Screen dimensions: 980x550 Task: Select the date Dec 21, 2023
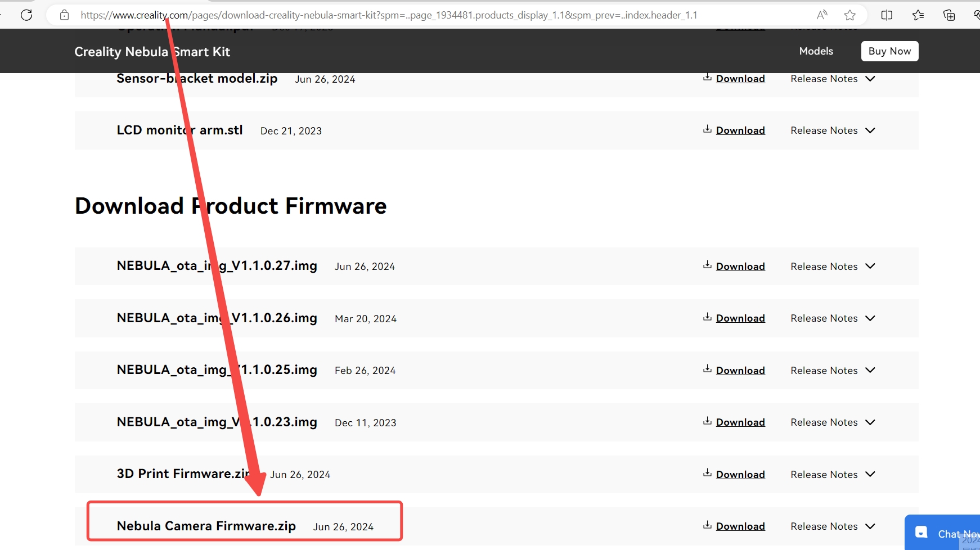291,131
